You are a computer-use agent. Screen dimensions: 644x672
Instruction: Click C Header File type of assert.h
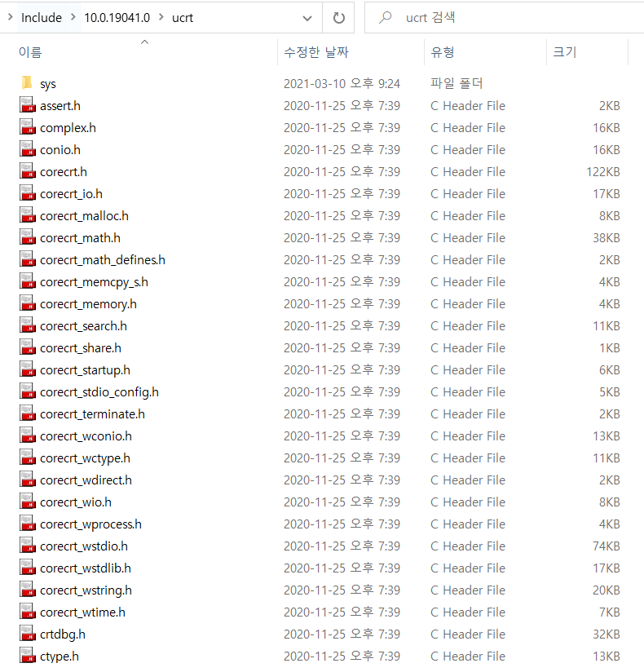[x=468, y=105]
